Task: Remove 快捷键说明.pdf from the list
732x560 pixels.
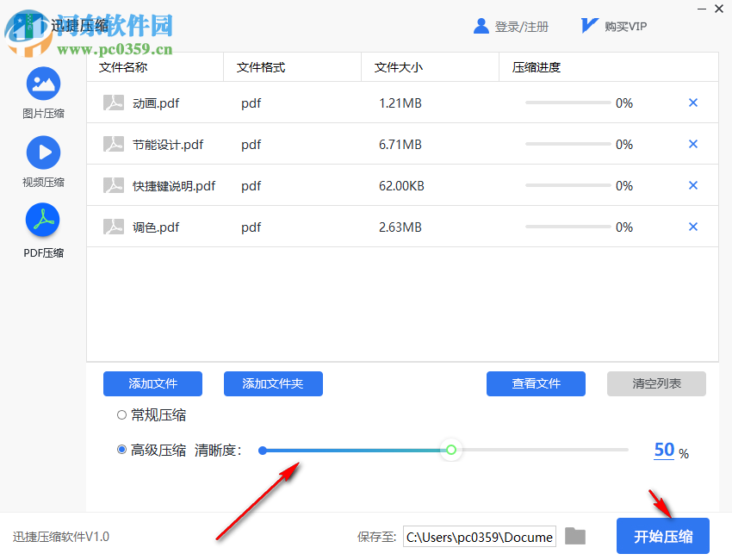Action: pos(693,185)
